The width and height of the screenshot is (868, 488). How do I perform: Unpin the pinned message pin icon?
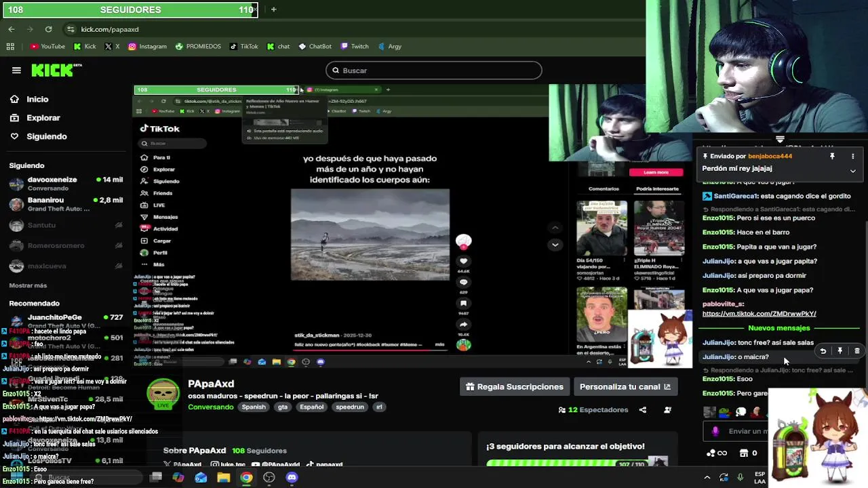[x=832, y=156]
